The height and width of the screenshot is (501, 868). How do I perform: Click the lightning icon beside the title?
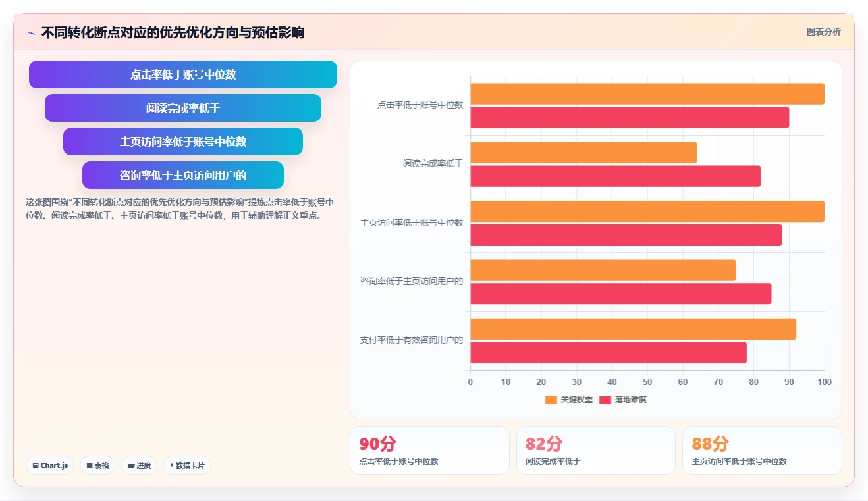[31, 33]
